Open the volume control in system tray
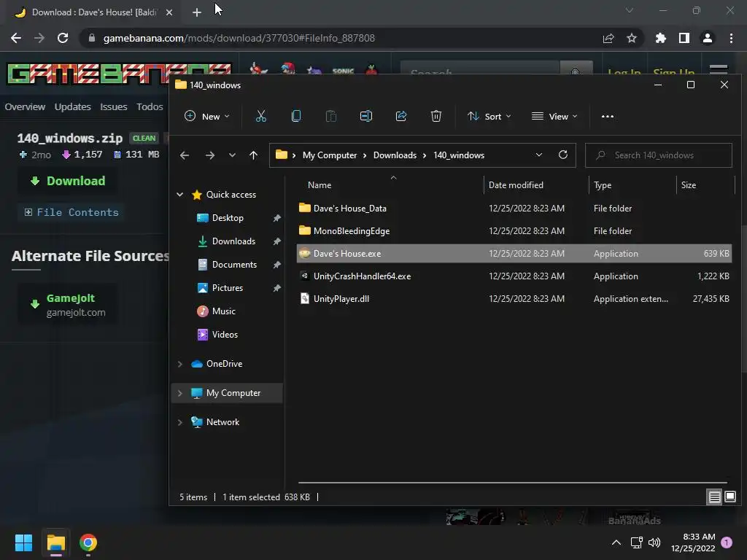This screenshot has height=560, width=747. [x=654, y=542]
